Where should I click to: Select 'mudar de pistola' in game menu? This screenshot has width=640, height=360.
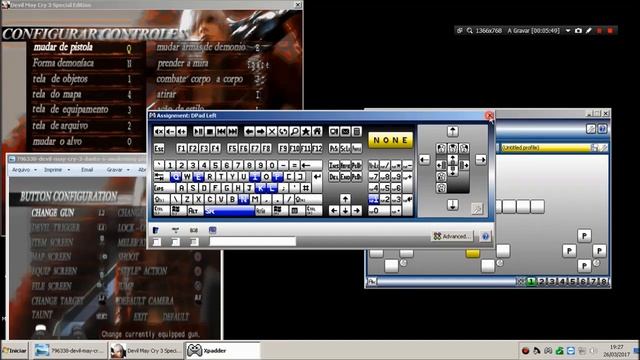click(x=63, y=47)
